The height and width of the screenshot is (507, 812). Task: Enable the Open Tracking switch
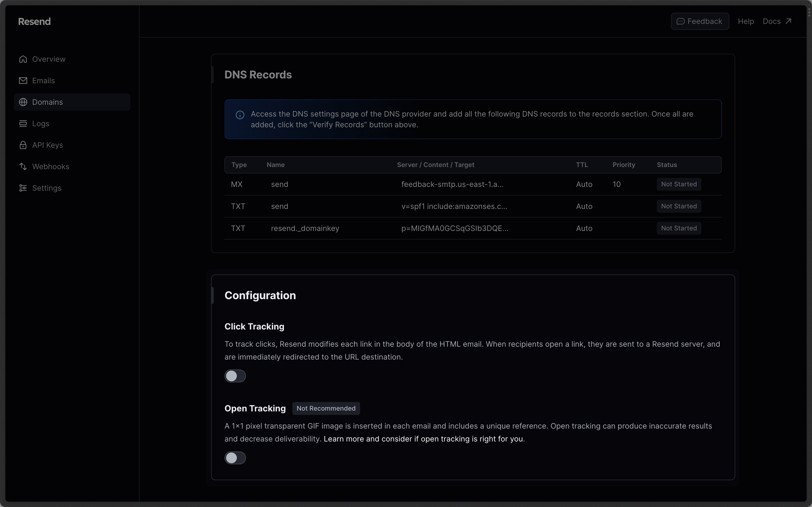[x=235, y=458]
